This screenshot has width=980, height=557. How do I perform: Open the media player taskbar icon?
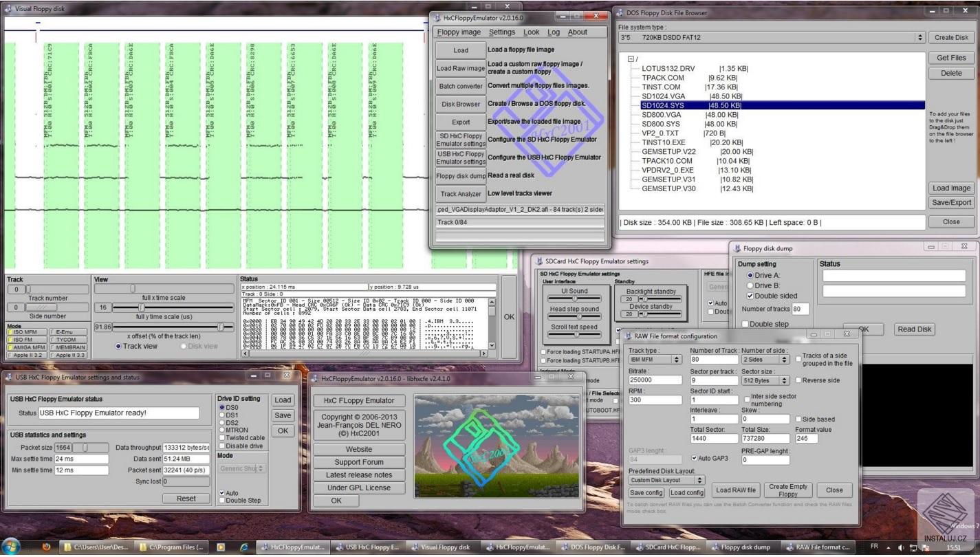[221, 547]
